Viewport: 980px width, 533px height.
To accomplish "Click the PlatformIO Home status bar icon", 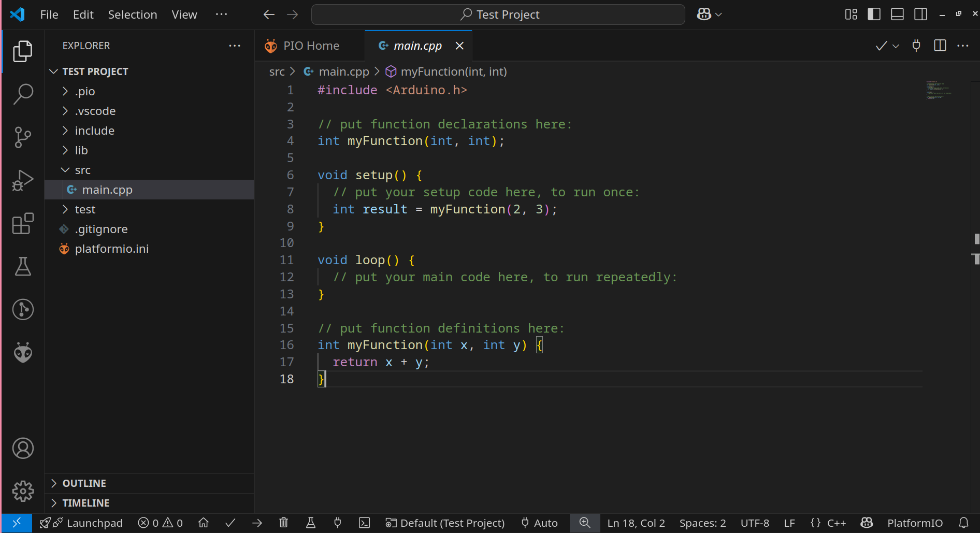I will pos(204,523).
